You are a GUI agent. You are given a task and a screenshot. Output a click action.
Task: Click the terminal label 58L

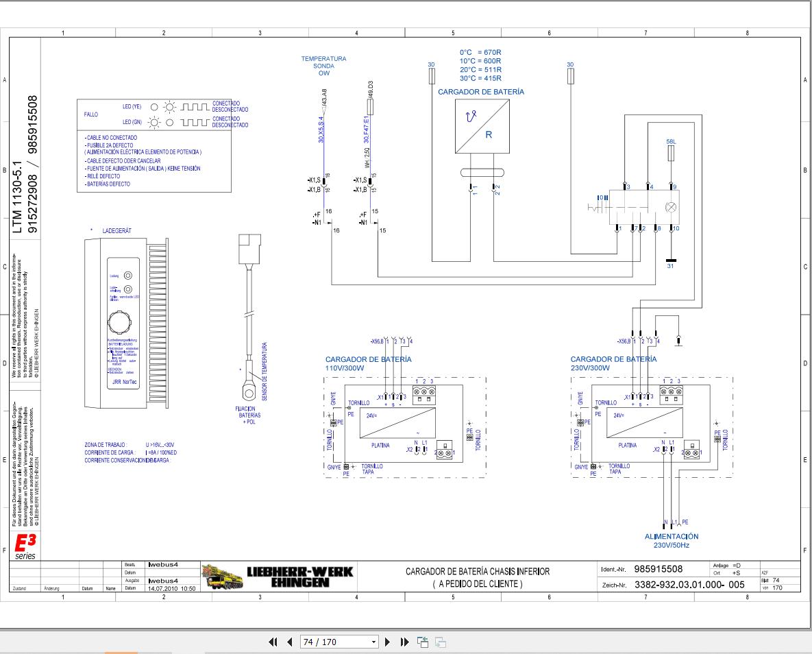point(671,141)
